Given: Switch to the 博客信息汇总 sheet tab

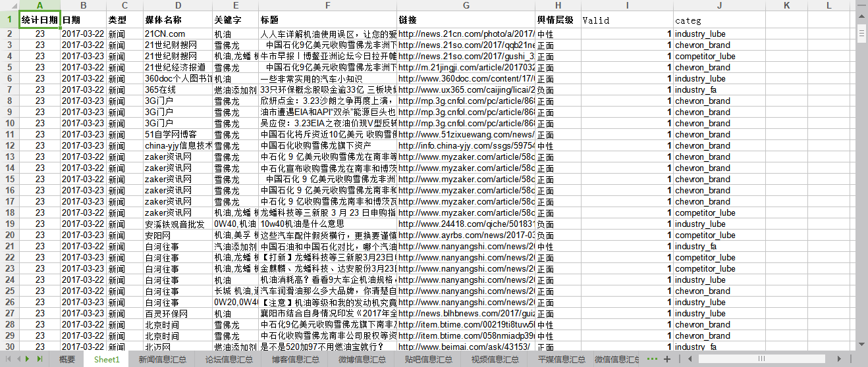Looking at the screenshot, I should click(295, 359).
